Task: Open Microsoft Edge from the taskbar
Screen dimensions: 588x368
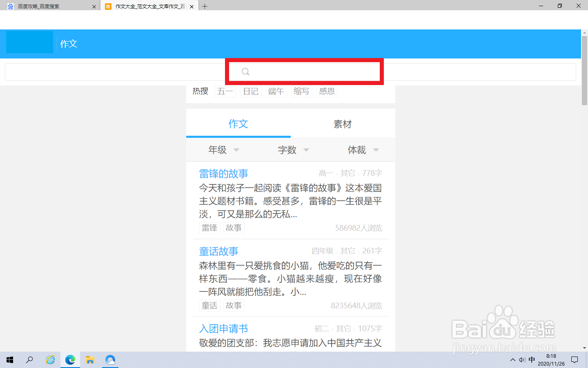Action: 70,360
